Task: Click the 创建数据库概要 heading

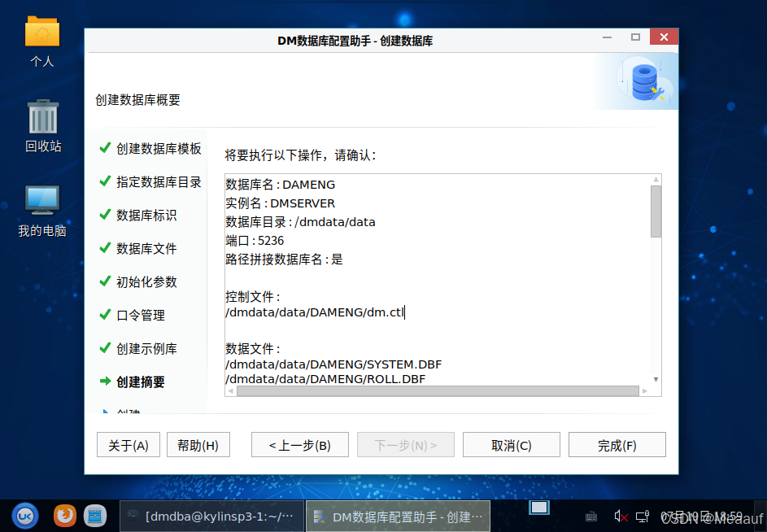Action: tap(138, 100)
